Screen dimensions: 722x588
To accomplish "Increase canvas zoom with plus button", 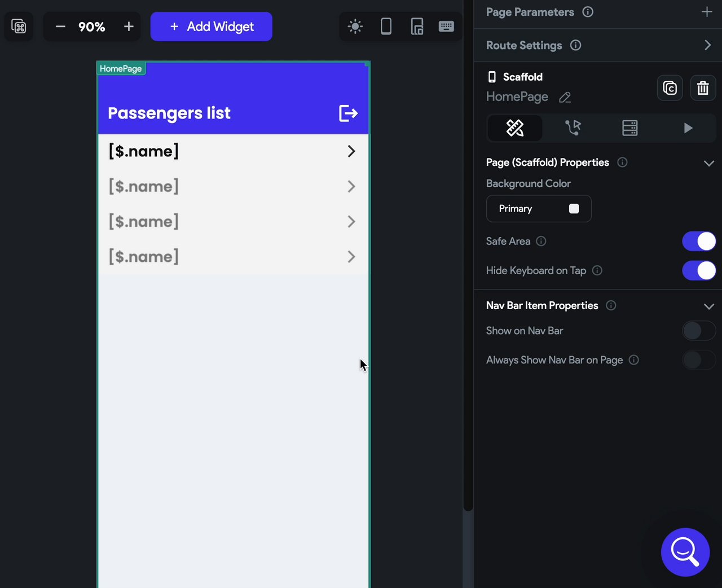I will point(129,27).
